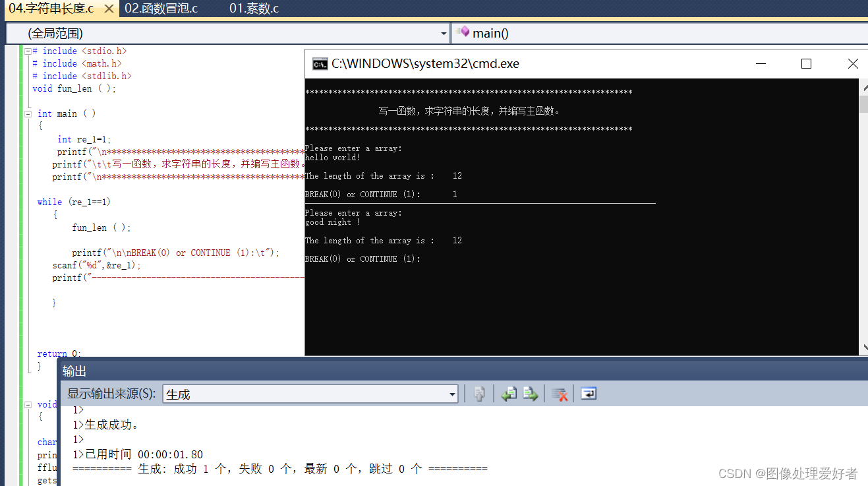The image size is (868, 486).
Task: Click the first 'Please enter a array:' line
Action: point(353,148)
